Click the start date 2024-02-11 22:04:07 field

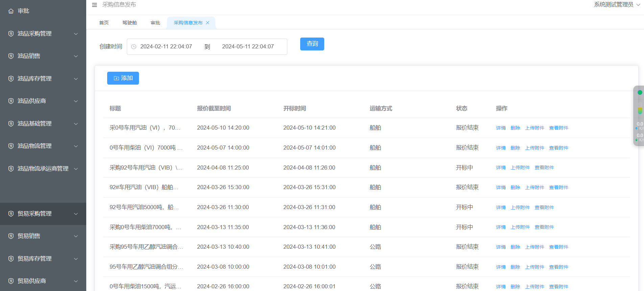pyautogui.click(x=166, y=47)
